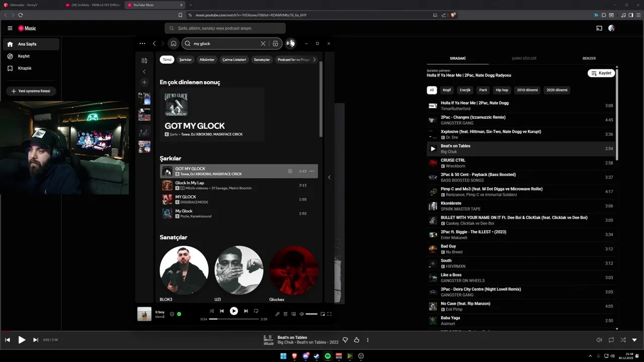Click the Kaydet button
Screen dimensions: 644x362
click(x=601, y=73)
